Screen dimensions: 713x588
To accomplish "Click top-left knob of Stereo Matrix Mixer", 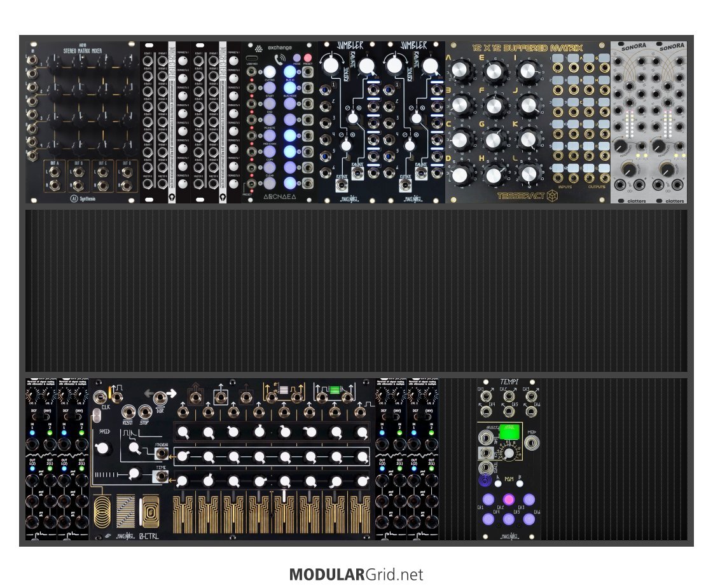I will pyautogui.click(x=55, y=65).
